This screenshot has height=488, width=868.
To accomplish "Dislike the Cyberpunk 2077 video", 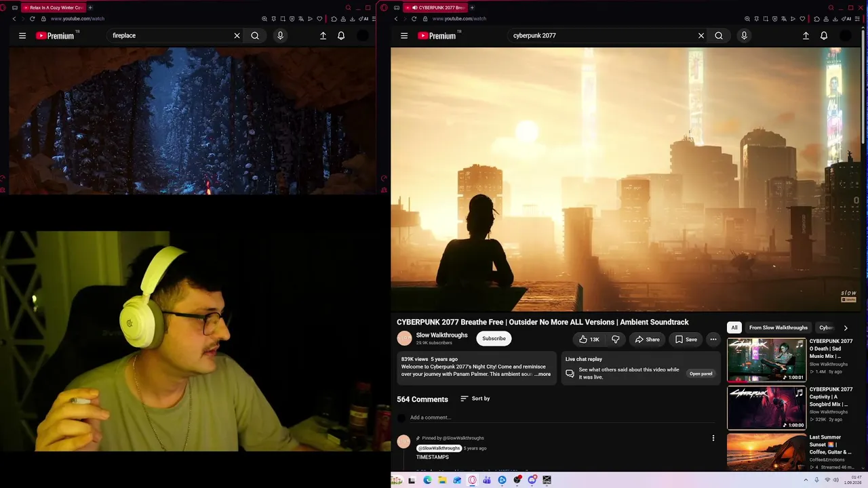I will [616, 339].
